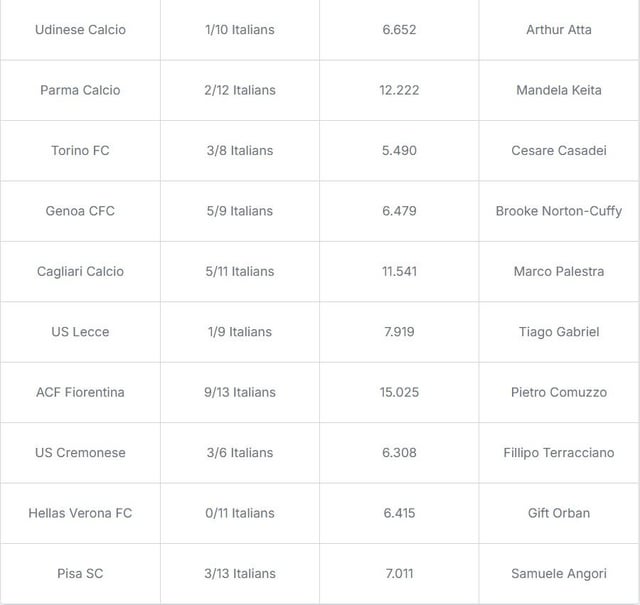This screenshot has height=605, width=640.
Task: Click the Udinese Calcio team cell
Action: 80,30
